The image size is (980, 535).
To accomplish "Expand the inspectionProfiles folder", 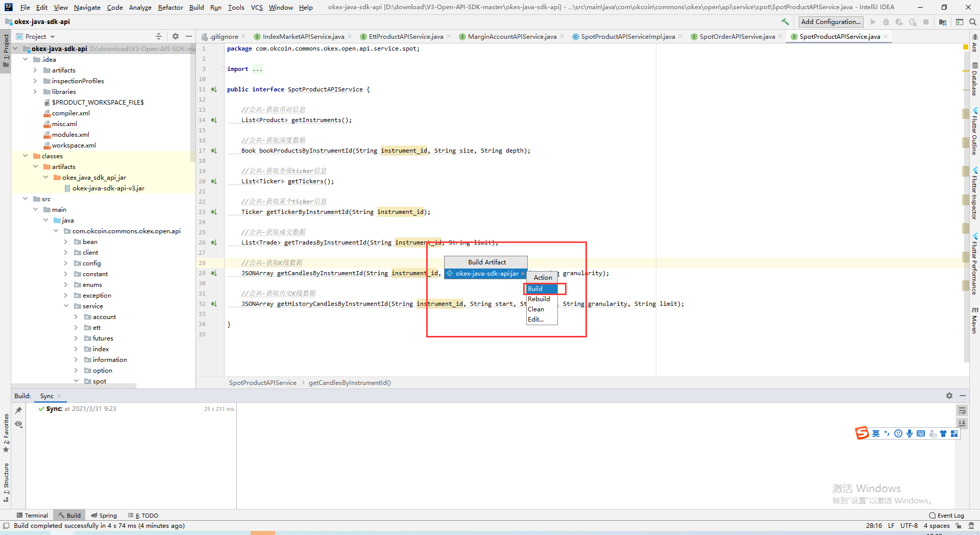I will (x=35, y=81).
